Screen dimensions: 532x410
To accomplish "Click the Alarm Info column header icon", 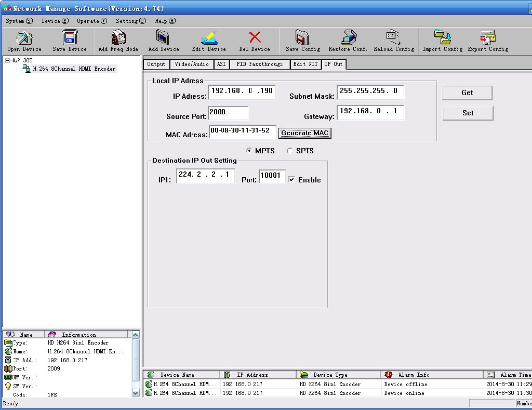I will coord(389,375).
